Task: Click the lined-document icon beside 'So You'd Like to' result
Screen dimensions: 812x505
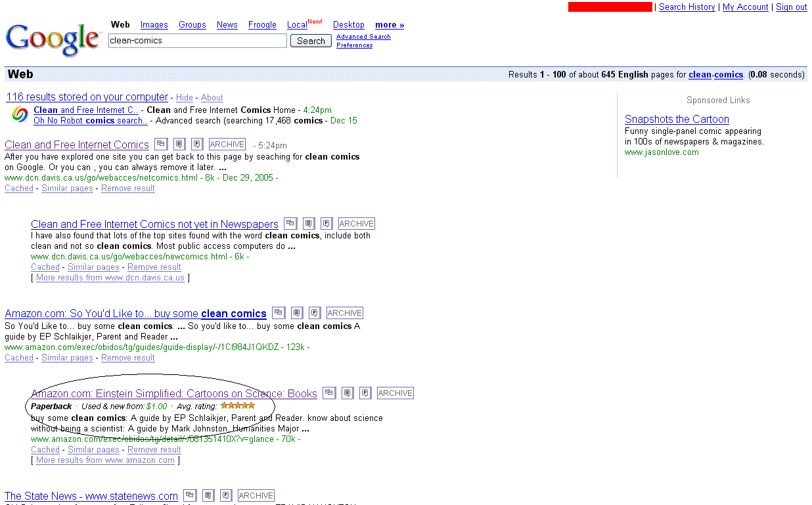Action: [297, 313]
